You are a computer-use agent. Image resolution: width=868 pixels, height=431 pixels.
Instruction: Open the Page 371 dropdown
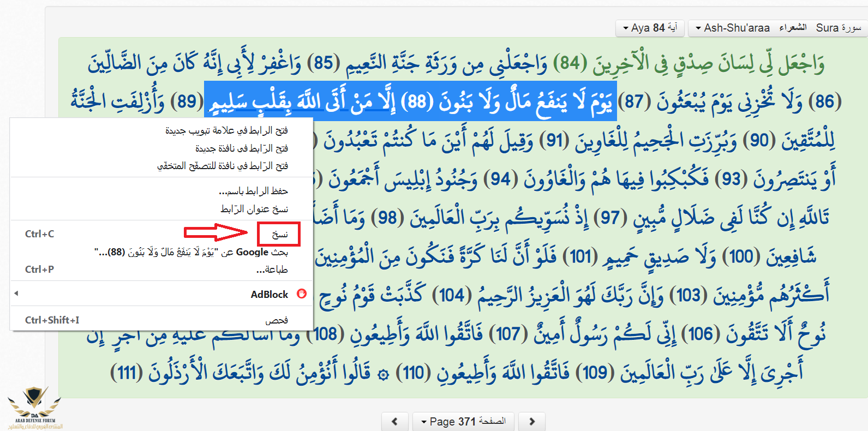(463, 421)
